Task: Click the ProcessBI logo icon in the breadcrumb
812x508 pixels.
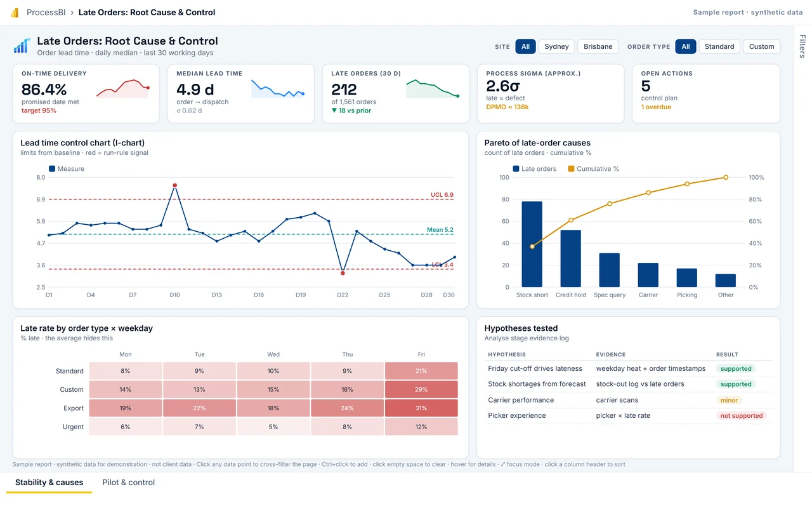Action: coord(15,13)
